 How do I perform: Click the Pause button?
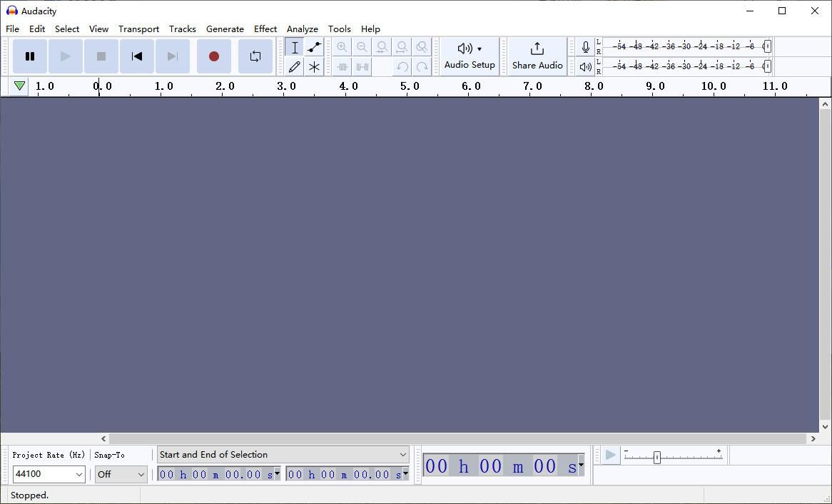point(30,56)
